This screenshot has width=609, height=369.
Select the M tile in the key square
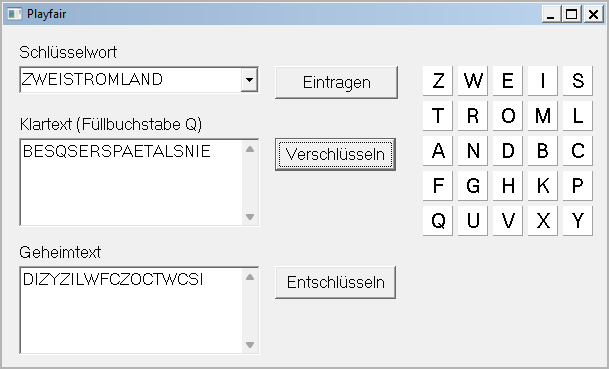(x=543, y=116)
